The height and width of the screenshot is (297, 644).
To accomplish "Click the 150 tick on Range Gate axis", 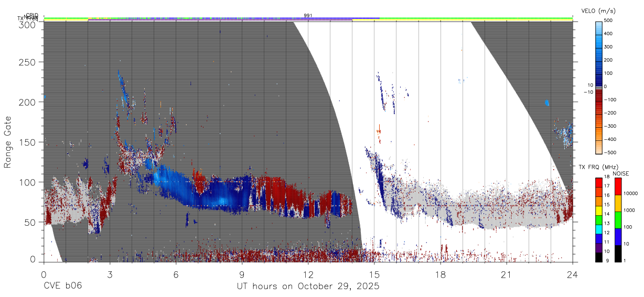I will click(28, 142).
